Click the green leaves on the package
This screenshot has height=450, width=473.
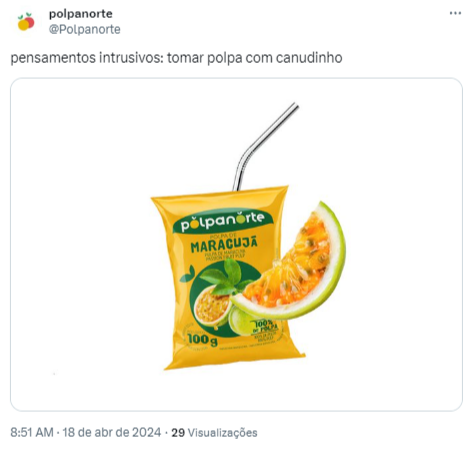(223, 276)
